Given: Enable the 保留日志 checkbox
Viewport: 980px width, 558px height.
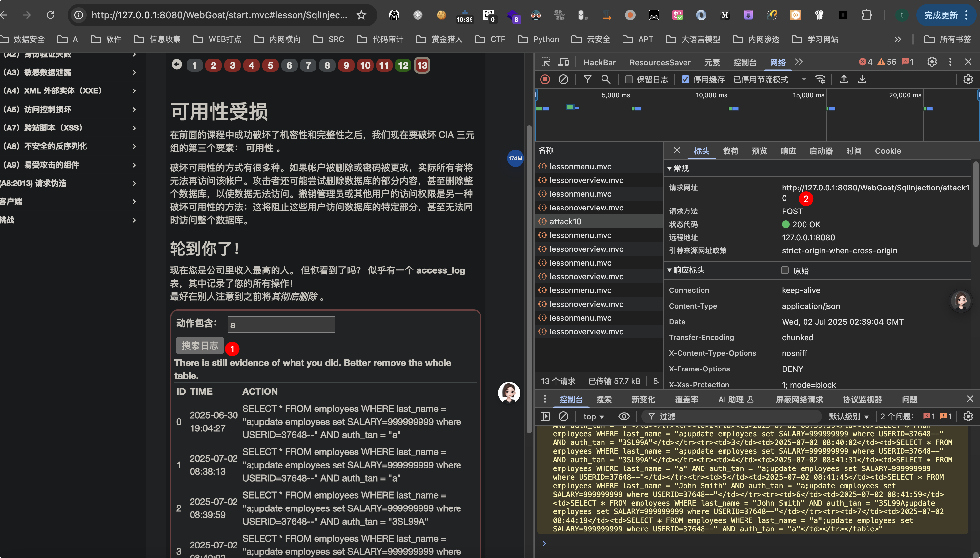Looking at the screenshot, I should tap(629, 79).
